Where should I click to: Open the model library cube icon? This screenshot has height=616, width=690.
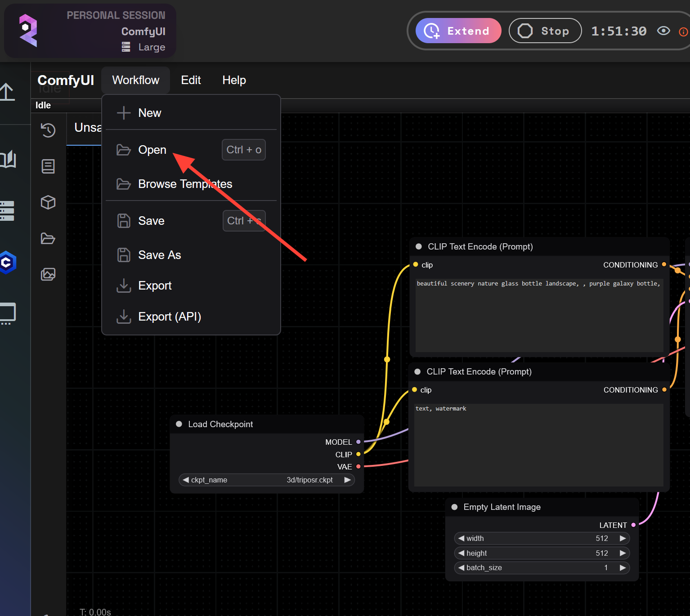[x=48, y=202]
